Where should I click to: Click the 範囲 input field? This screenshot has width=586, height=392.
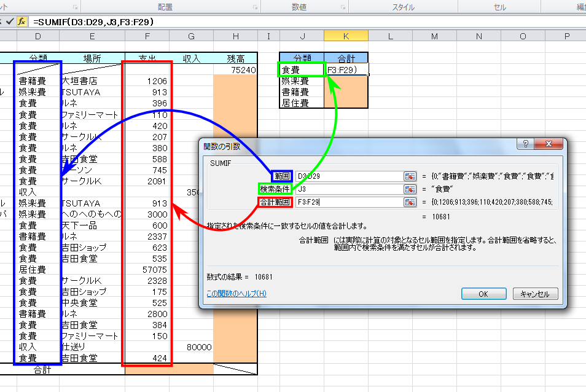coord(349,176)
